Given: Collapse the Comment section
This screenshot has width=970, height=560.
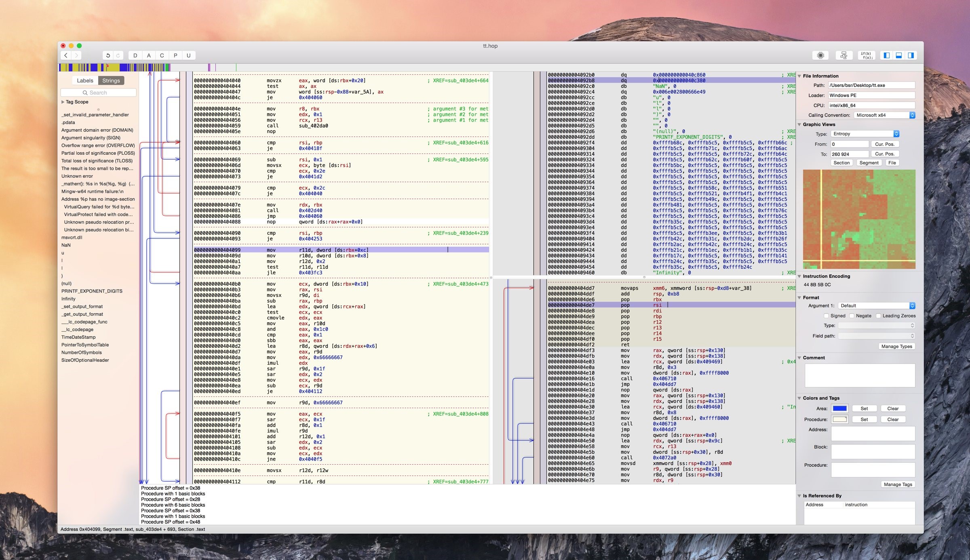Looking at the screenshot, I should point(799,358).
